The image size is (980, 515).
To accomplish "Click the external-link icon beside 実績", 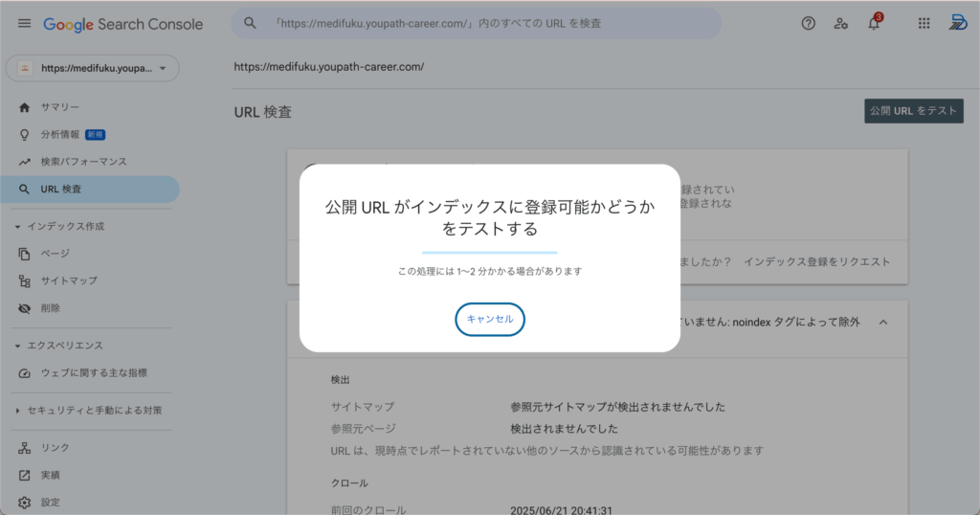I will (24, 475).
